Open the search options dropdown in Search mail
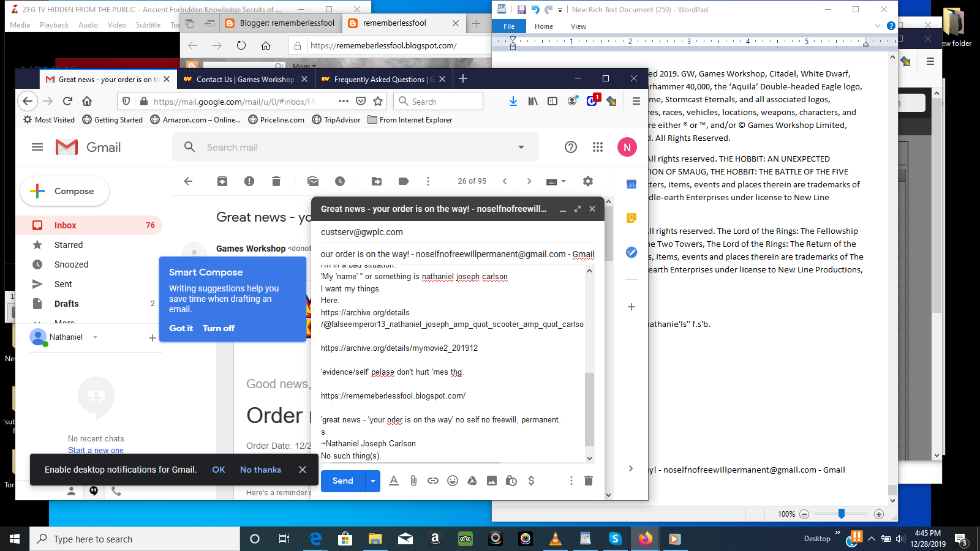980x551 pixels. tap(521, 147)
